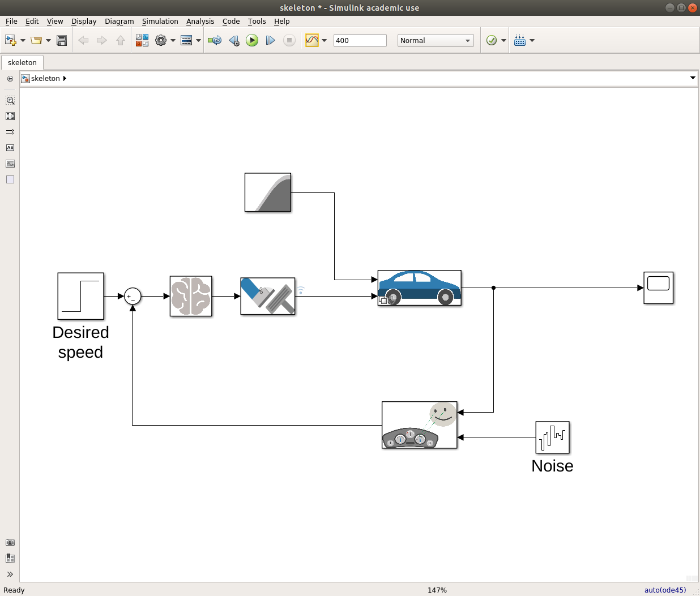
Task: Click the Stop simulation button
Action: [289, 40]
